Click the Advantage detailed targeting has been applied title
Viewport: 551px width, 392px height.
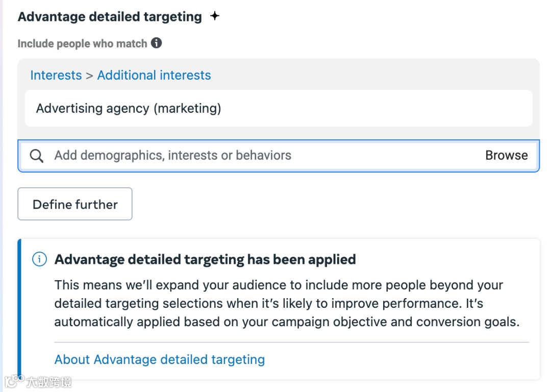coord(205,259)
